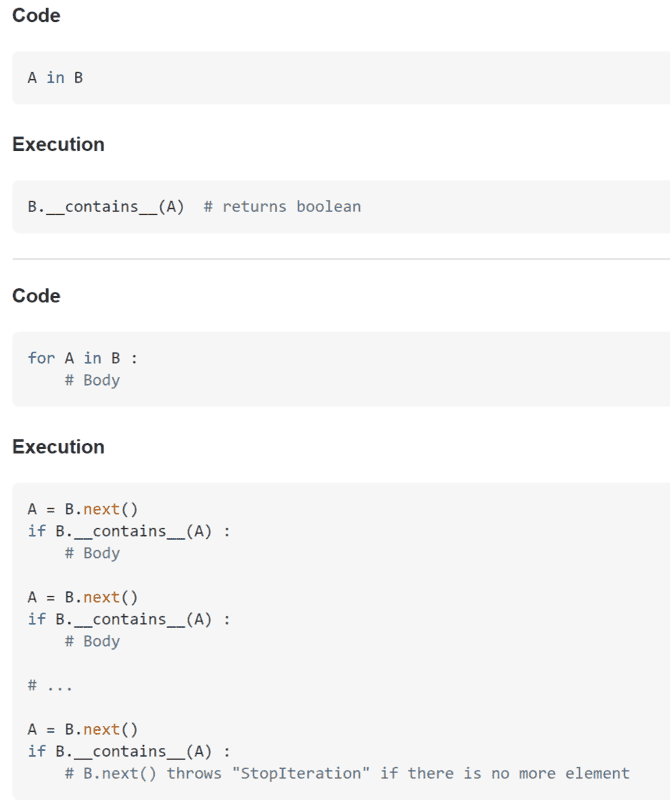670x800 pixels.
Task: Click the first "Code" heading
Action: [36, 15]
